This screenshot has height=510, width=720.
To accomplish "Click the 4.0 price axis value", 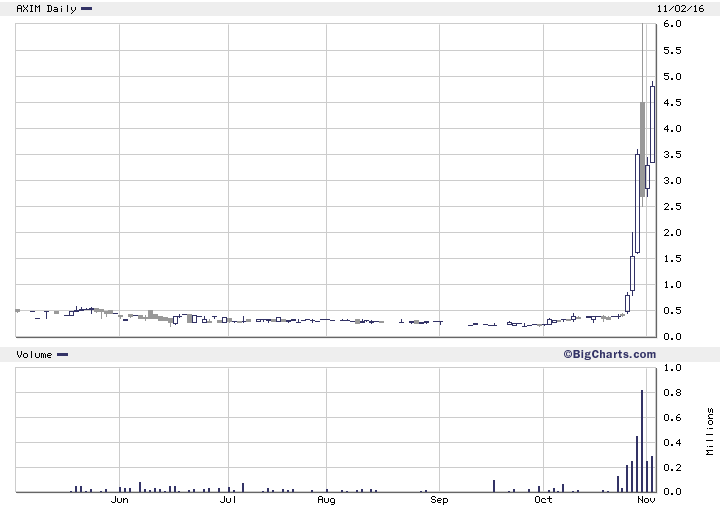I will coord(672,129).
